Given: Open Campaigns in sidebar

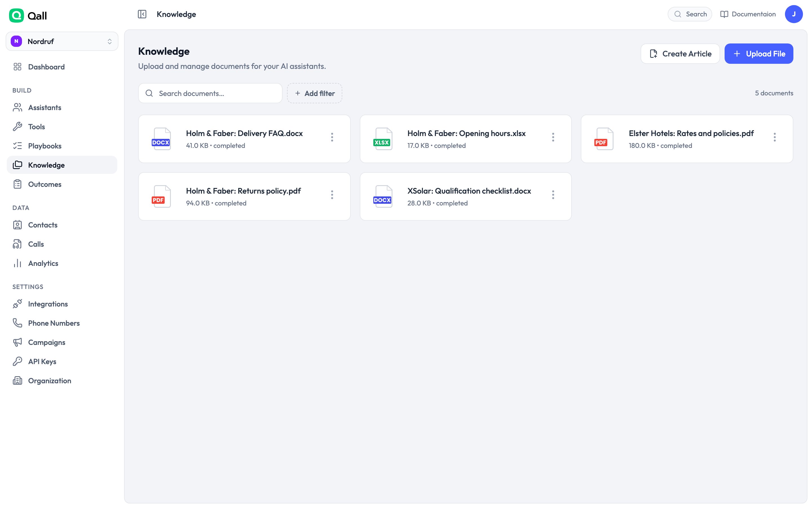Looking at the screenshot, I should [62, 342].
